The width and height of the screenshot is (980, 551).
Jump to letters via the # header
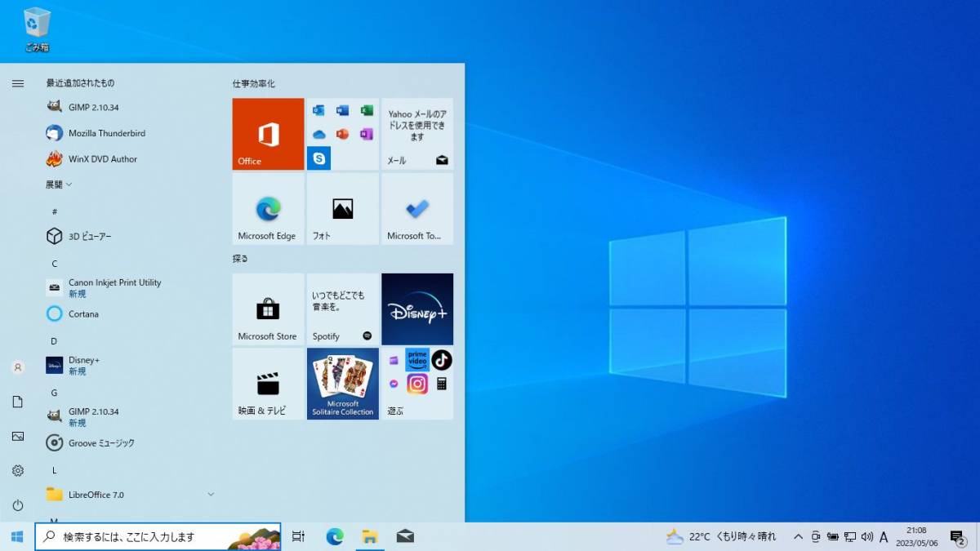(x=55, y=211)
